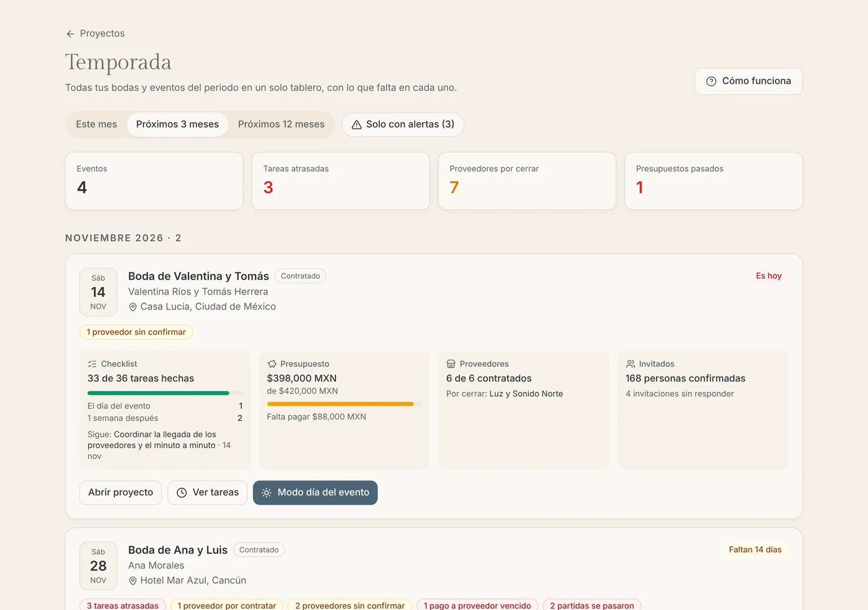This screenshot has height=610, width=868.
Task: Select the Próximos 3 meses tab
Action: click(177, 125)
